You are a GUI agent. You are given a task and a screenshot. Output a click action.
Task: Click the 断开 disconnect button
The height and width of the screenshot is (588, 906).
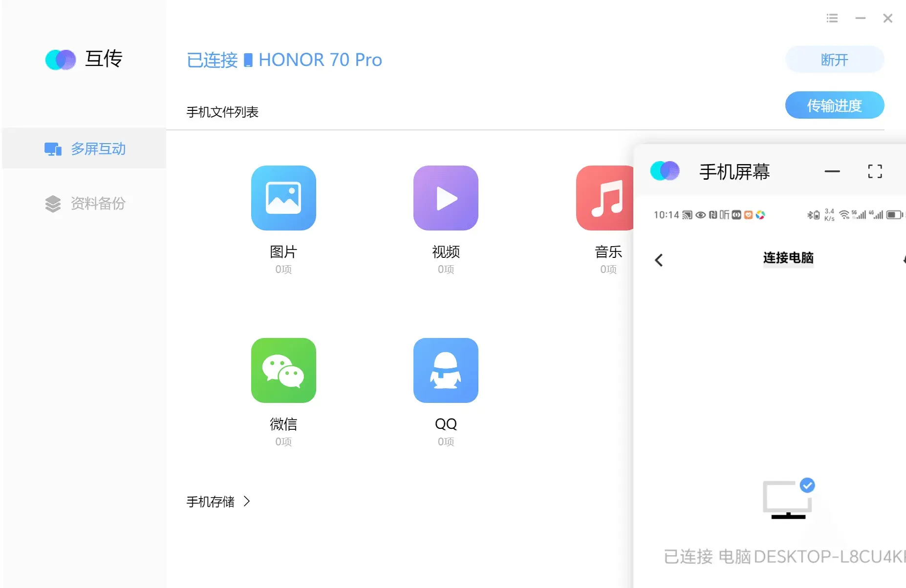pyautogui.click(x=835, y=60)
